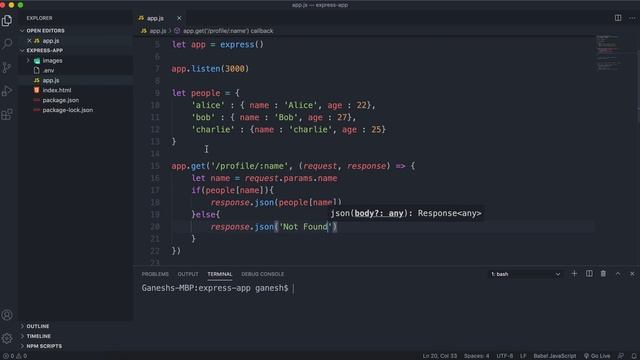Expand the Outline section
Screen dimensions: 640x360
click(x=38, y=326)
